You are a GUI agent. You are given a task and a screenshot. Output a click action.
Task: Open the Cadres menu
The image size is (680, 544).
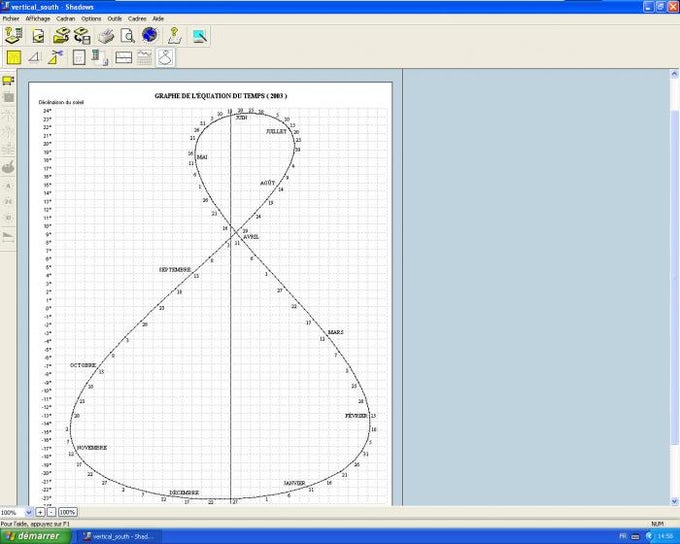[137, 19]
